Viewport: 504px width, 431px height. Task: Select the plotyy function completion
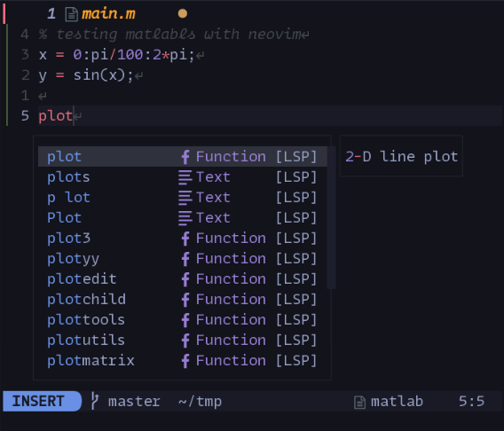(183, 259)
